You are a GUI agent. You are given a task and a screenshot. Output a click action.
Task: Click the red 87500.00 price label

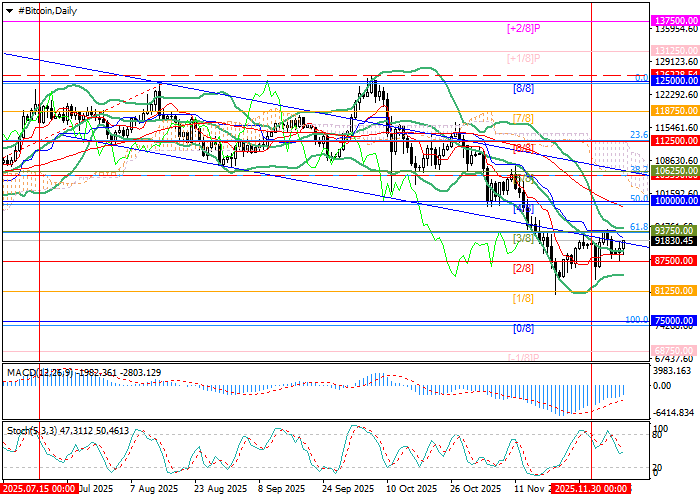pyautogui.click(x=673, y=260)
